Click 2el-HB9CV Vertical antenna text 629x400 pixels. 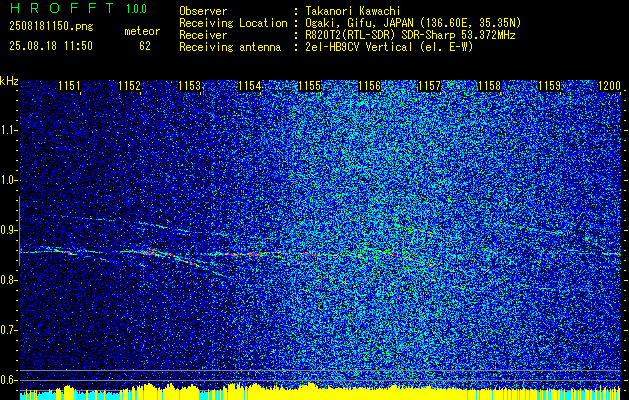pyautogui.click(x=390, y=47)
